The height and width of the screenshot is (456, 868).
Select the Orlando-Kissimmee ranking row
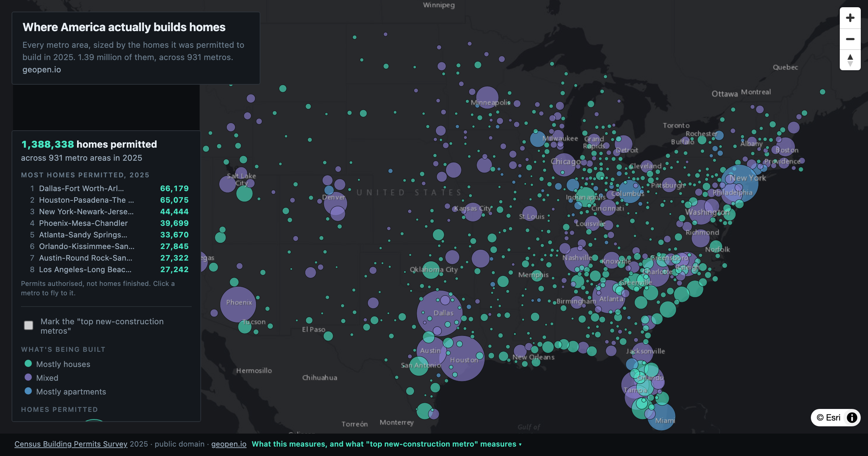click(106, 246)
